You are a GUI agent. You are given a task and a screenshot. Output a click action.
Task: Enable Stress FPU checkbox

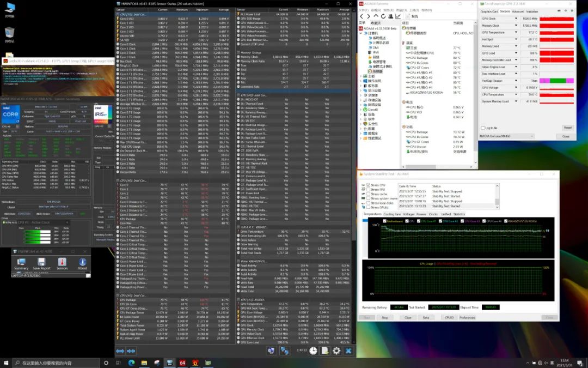[x=368, y=190]
